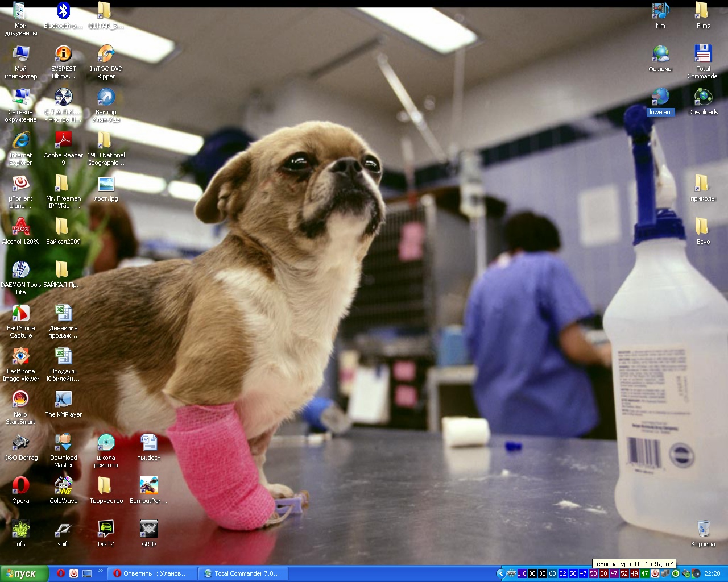Open the Сетевое окружение icon
Viewport: 728px width, 582px height.
[20, 105]
